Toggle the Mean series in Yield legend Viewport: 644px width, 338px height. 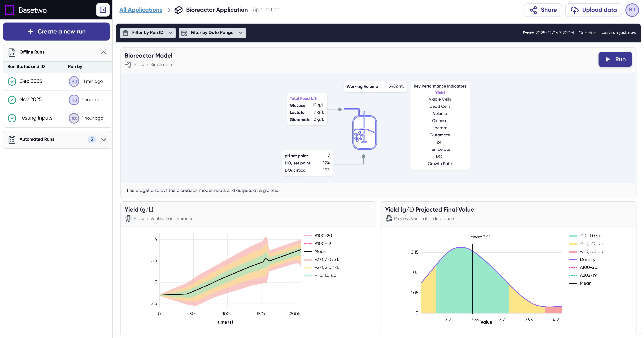(320, 252)
